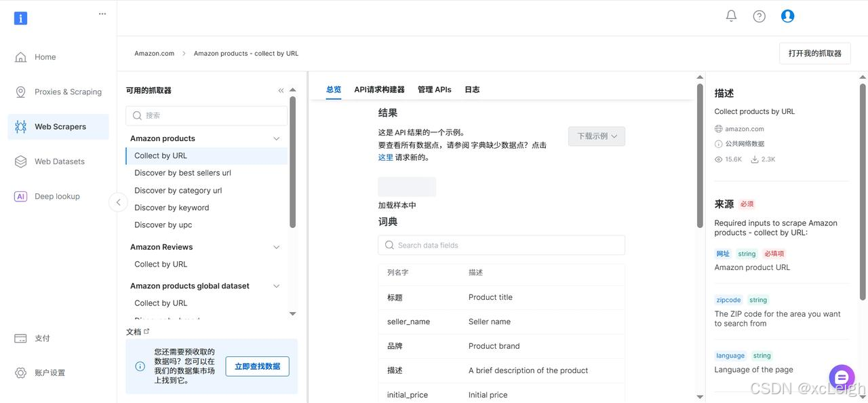Click the 标题 Product title row
Screen dimensions: 868x403
point(502,297)
